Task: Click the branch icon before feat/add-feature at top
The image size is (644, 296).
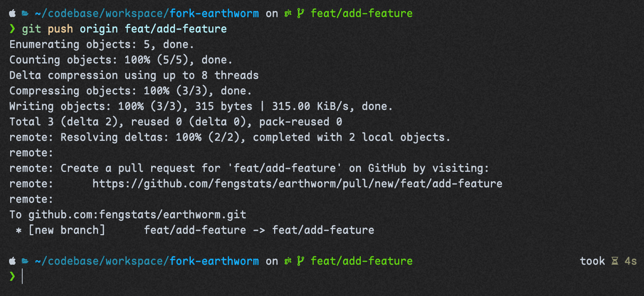Action: 301,14
